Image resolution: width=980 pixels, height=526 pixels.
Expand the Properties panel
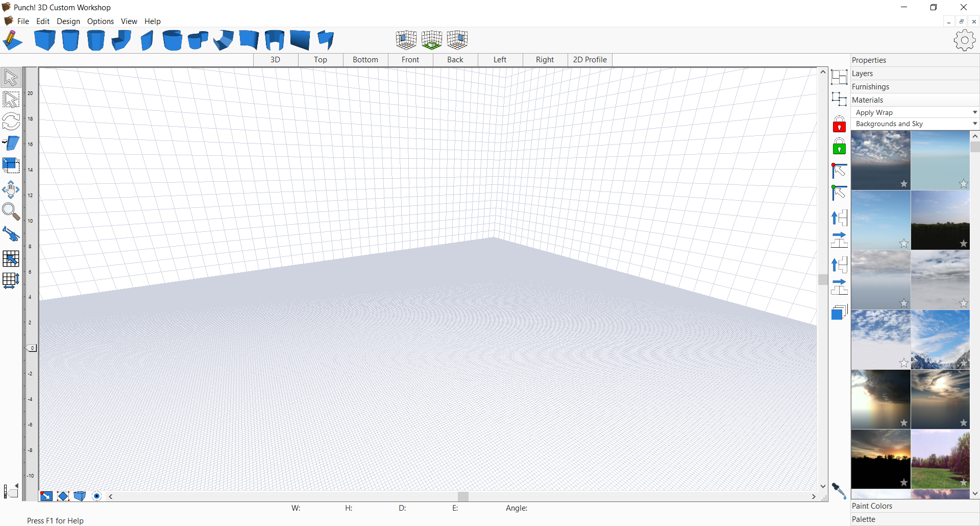point(915,60)
